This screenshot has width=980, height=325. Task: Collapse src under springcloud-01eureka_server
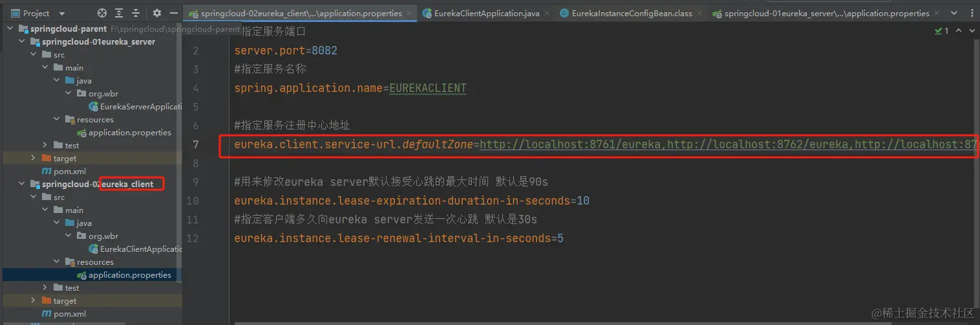(x=34, y=55)
